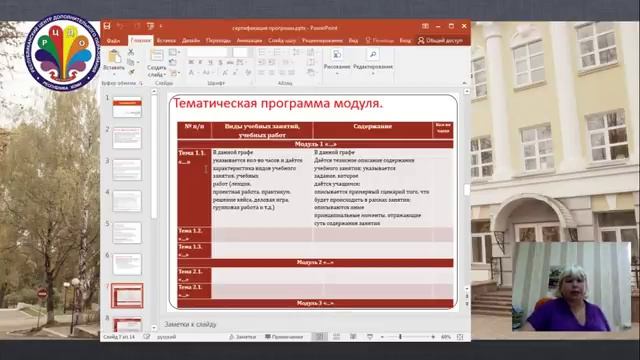Add a slide with the Создать слайд icon
Screen dimensions: 640x360
coord(157,55)
